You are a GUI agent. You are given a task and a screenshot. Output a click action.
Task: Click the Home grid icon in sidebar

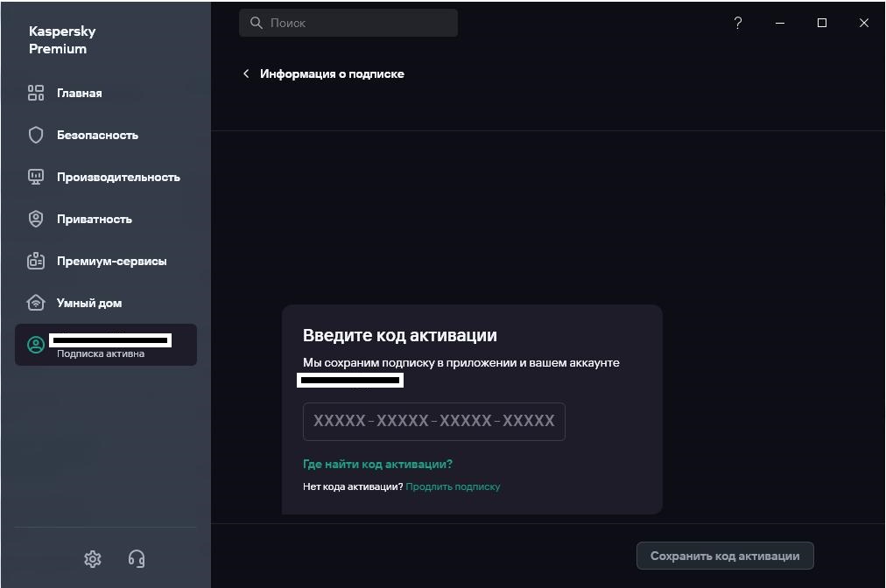click(x=36, y=93)
